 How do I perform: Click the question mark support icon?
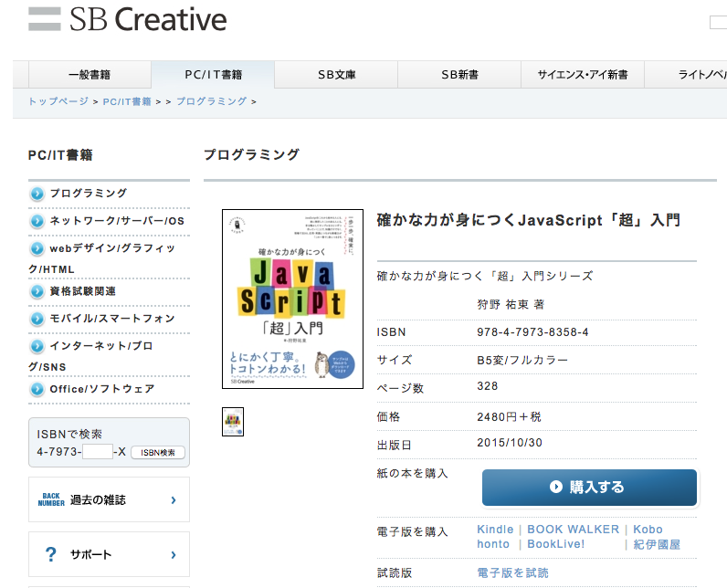tap(51, 554)
